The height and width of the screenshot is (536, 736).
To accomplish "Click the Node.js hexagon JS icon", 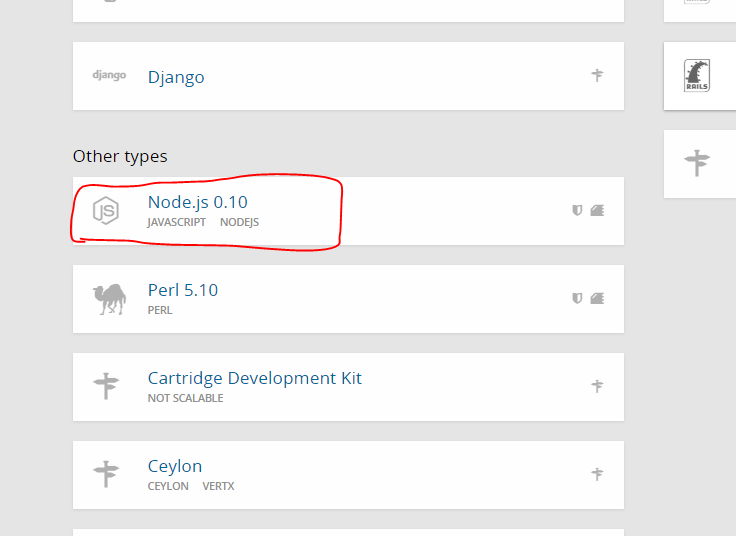I will [106, 210].
